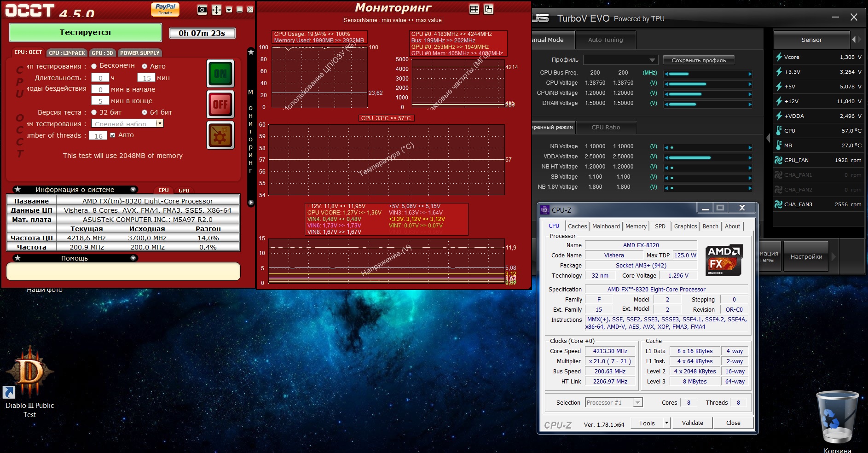
Task: Click the duration minutes field showing 15
Action: [x=146, y=78]
